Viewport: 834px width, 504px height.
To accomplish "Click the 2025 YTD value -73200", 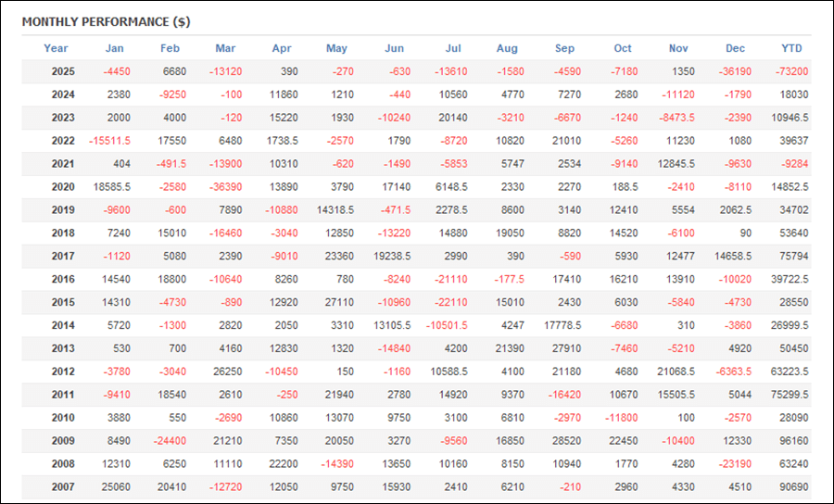I will (x=791, y=71).
